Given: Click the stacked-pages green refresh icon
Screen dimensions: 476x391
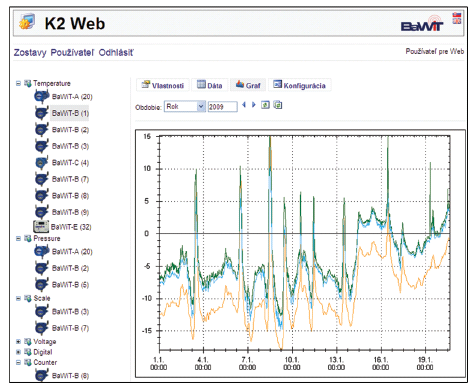Looking at the screenshot, I should [x=278, y=105].
